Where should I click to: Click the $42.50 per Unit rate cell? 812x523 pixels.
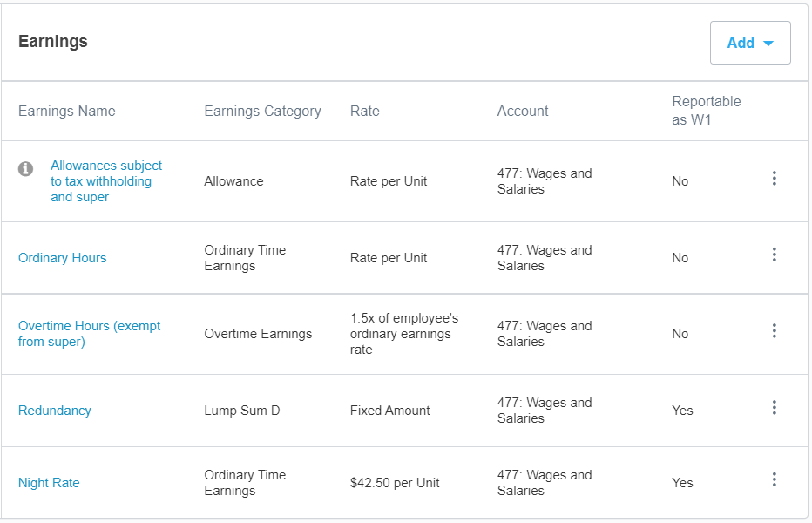pos(395,483)
